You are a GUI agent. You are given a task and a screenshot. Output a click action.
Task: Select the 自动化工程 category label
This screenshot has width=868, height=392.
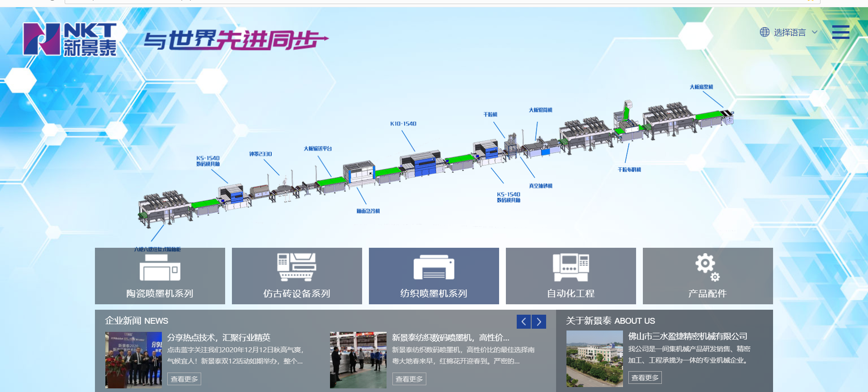[571, 293]
